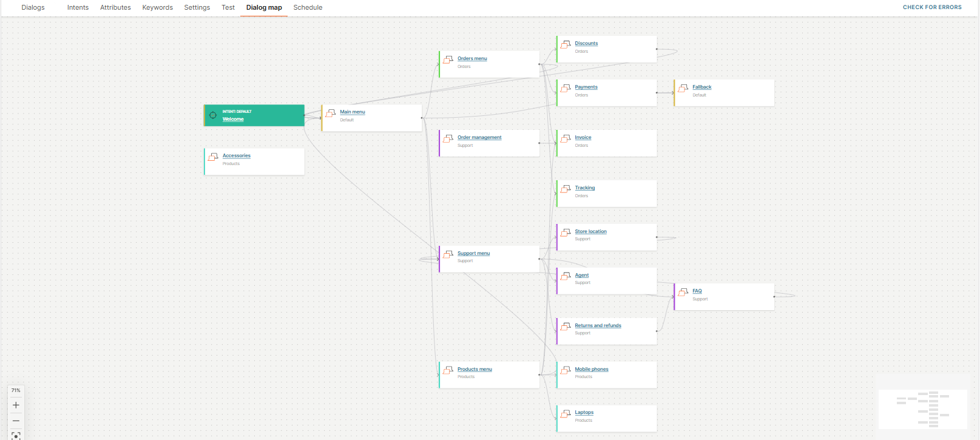The width and height of the screenshot is (980, 440).
Task: Open the Intents tab
Action: coord(78,7)
